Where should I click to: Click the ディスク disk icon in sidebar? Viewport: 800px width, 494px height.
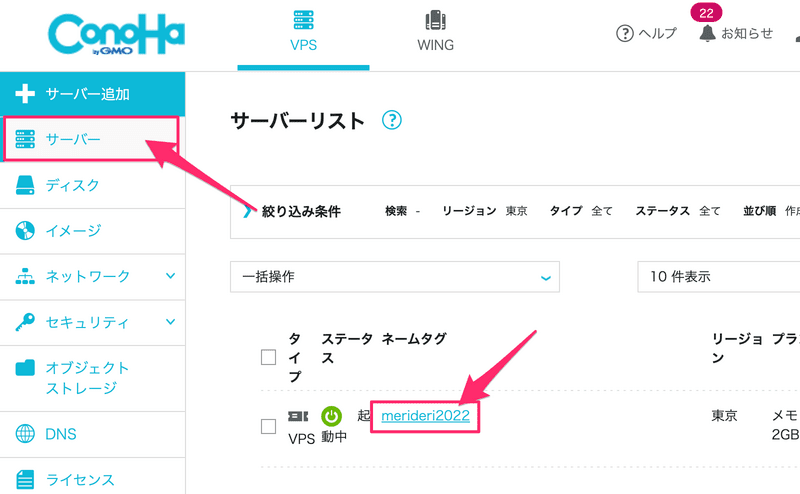click(25, 185)
